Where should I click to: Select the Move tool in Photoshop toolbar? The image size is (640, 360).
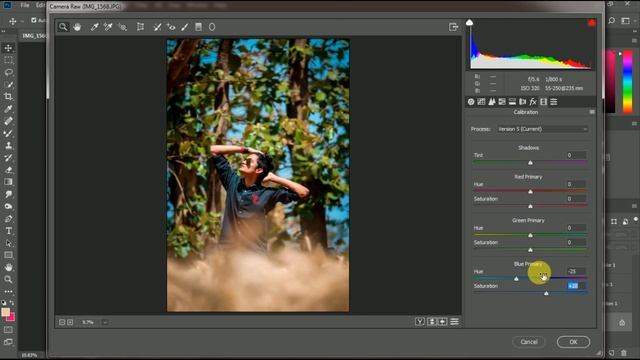[x=8, y=48]
